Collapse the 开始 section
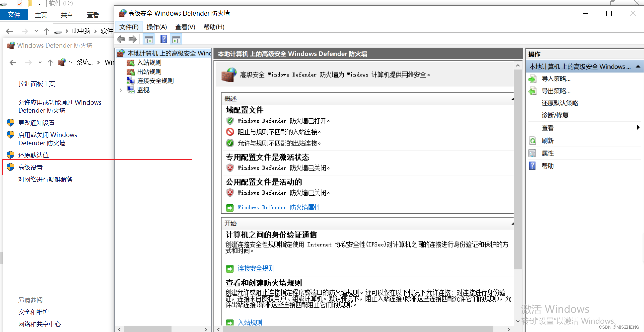 512,223
